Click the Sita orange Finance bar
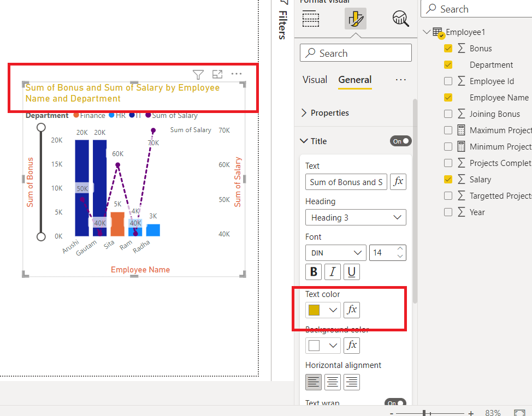 [x=117, y=224]
